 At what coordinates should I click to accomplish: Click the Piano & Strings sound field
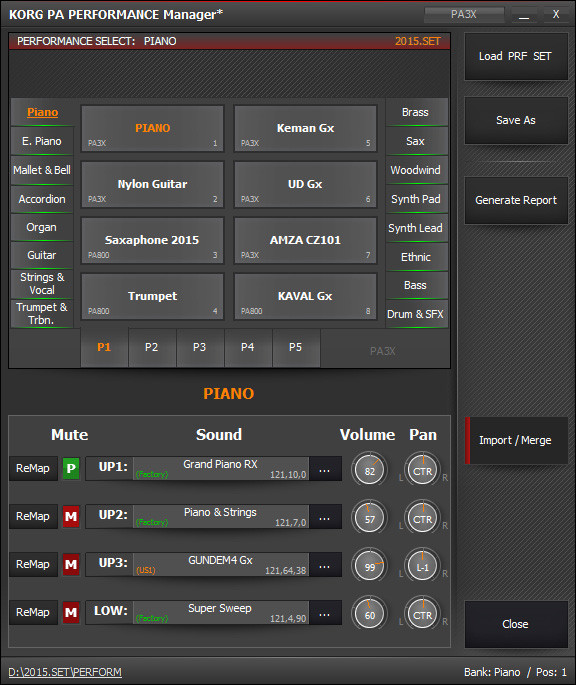(x=221, y=517)
